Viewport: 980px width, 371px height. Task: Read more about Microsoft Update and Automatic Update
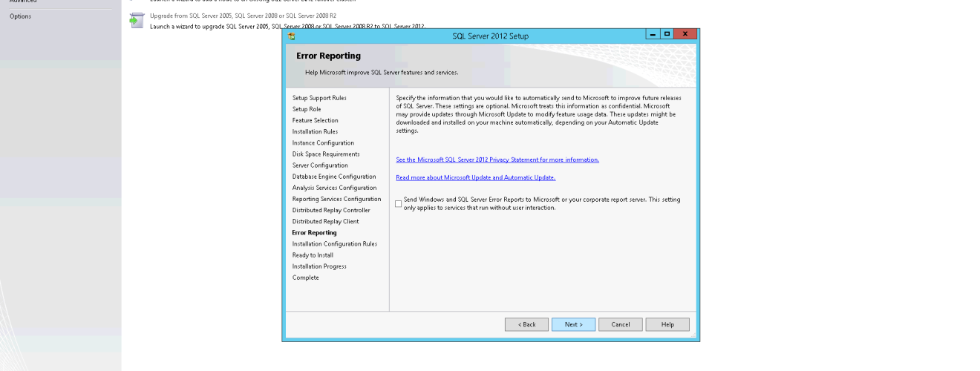pos(476,177)
